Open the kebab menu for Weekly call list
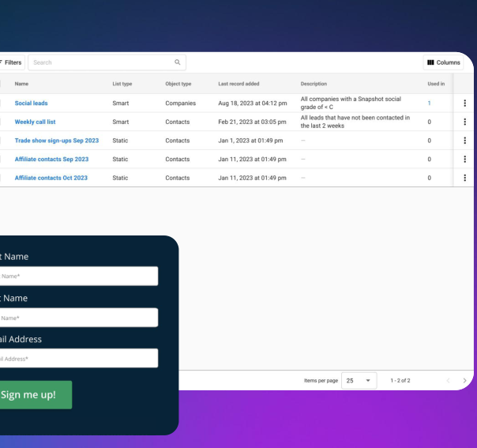The image size is (477, 448). tap(464, 122)
